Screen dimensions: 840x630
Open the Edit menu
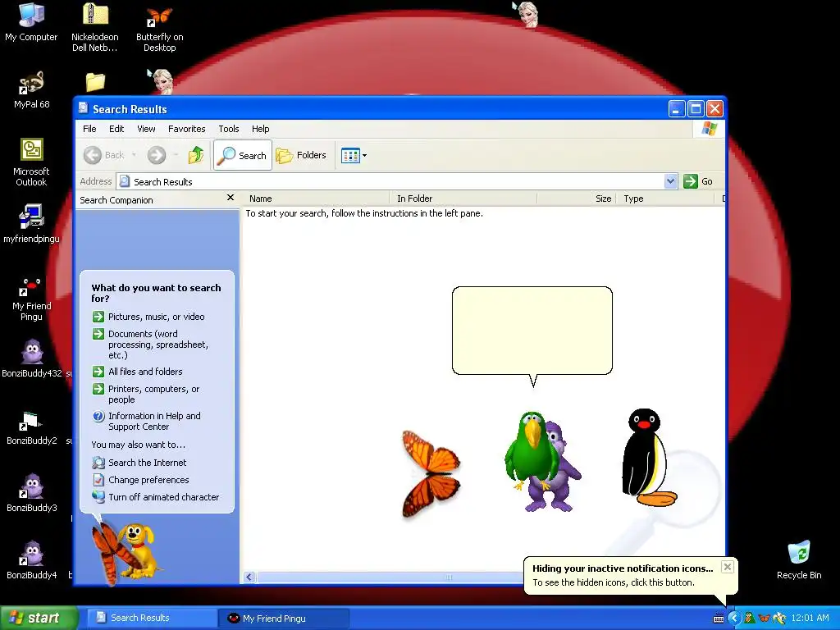point(116,129)
